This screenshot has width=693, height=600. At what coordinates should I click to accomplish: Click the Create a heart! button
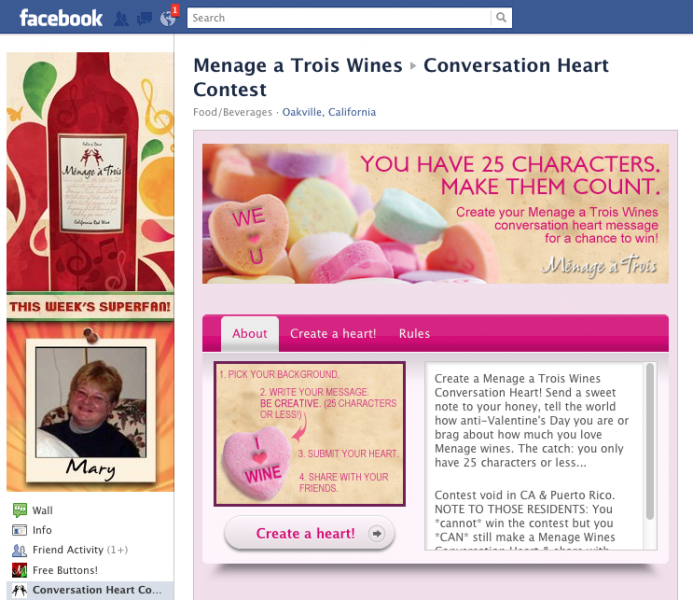(x=309, y=533)
